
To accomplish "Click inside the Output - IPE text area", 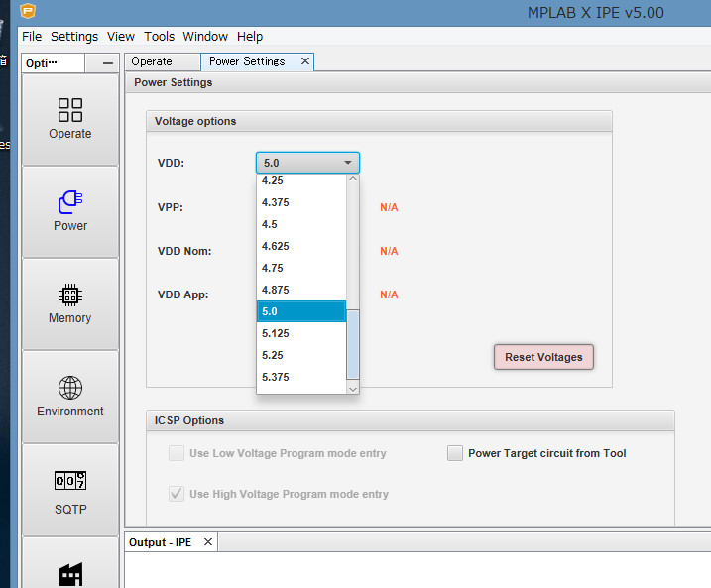I will 417,570.
